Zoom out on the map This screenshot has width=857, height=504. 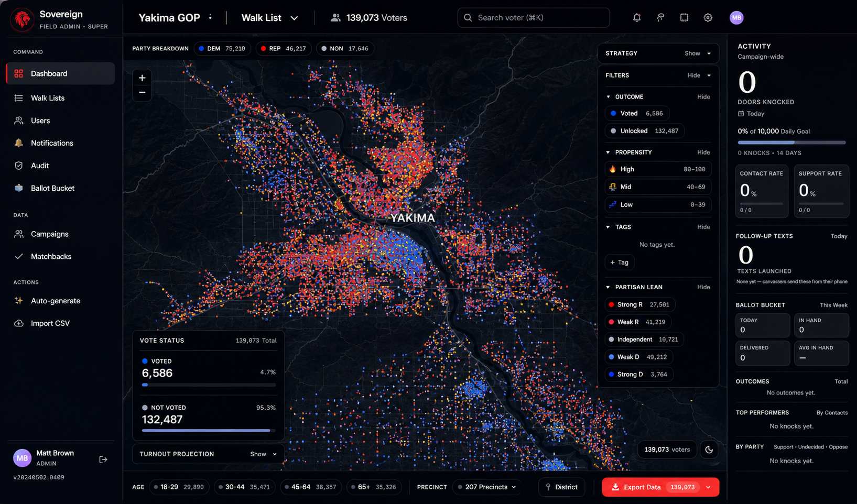[142, 92]
